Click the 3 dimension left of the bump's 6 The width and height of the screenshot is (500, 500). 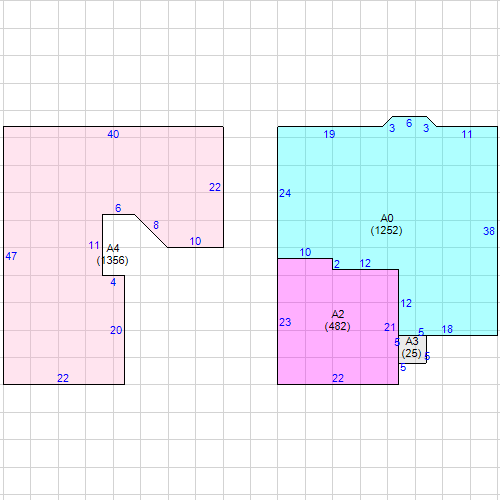(392, 128)
